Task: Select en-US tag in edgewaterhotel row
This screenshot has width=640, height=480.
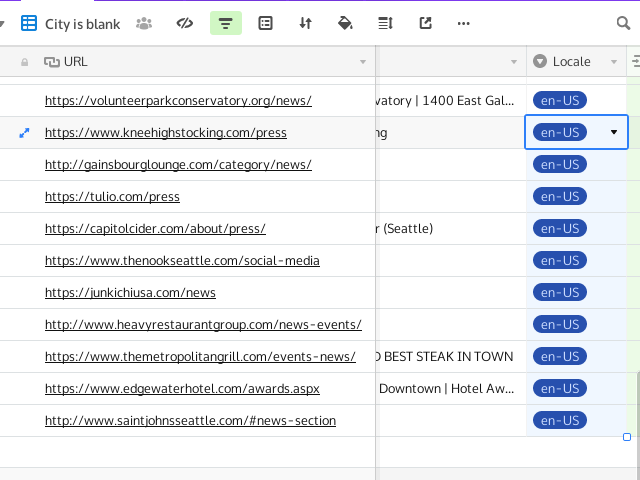Action: [x=560, y=388]
